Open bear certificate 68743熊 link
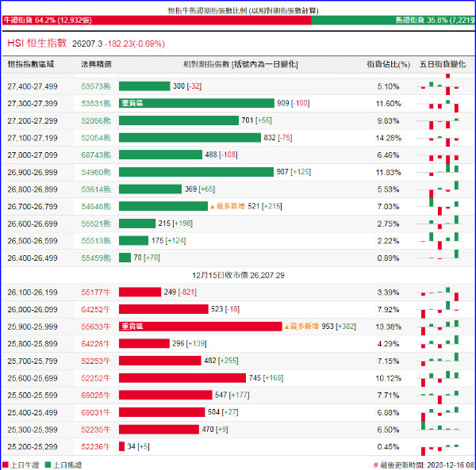Viewport: 476px width, 470px height. tap(96, 155)
